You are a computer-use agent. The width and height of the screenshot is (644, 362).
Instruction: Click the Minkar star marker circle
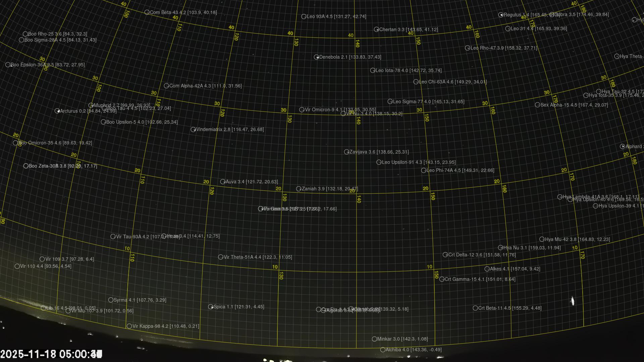tap(374, 339)
